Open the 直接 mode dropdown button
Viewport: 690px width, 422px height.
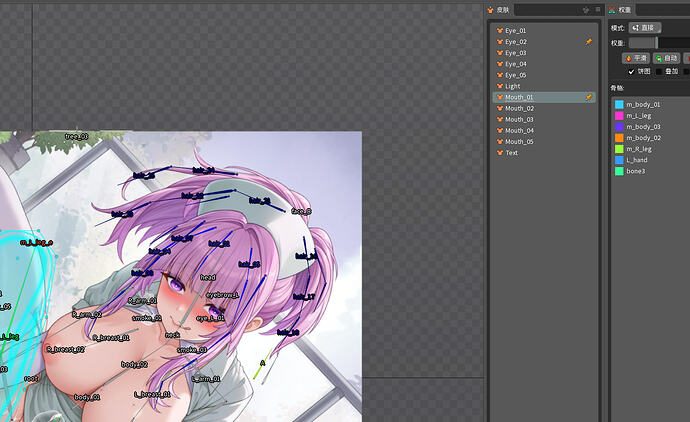(645, 28)
